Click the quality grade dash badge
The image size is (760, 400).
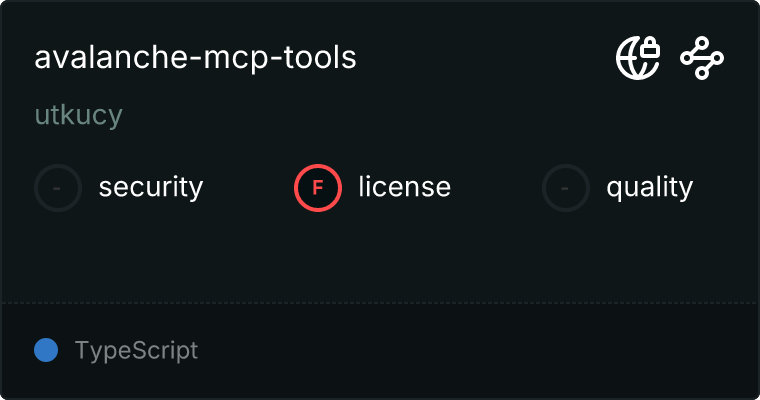point(566,187)
